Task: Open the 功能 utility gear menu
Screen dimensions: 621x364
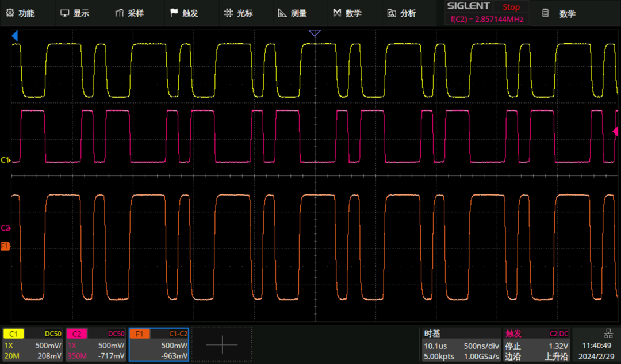Action: click(10, 13)
